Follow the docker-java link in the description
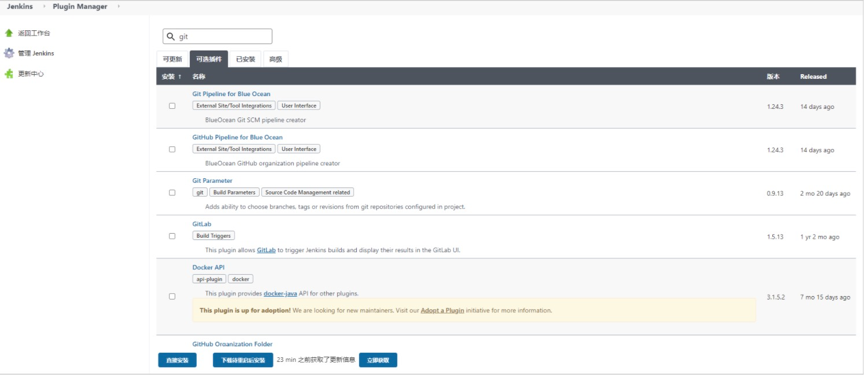864x375 pixels. click(280, 294)
